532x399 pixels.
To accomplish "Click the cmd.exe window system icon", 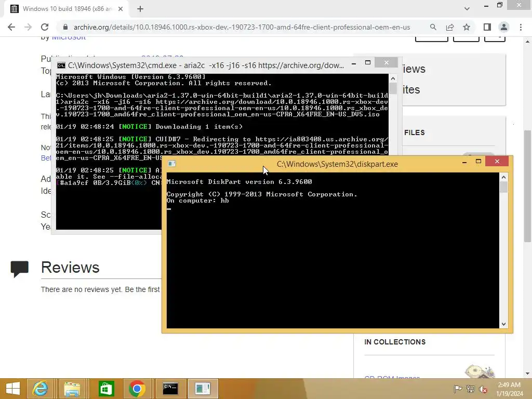I will point(61,65).
